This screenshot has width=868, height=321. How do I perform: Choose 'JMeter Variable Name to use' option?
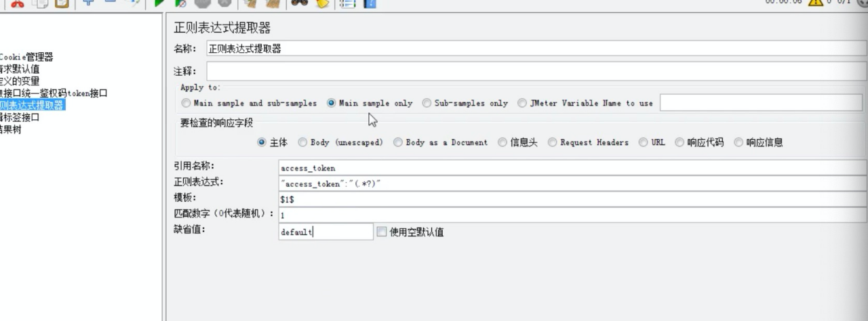click(x=522, y=104)
